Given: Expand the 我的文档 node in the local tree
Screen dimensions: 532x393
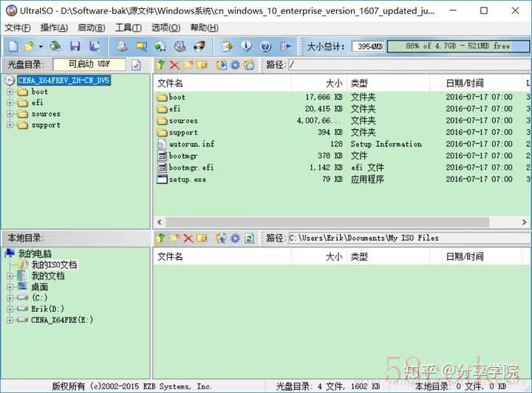Looking at the screenshot, I should point(10,276).
